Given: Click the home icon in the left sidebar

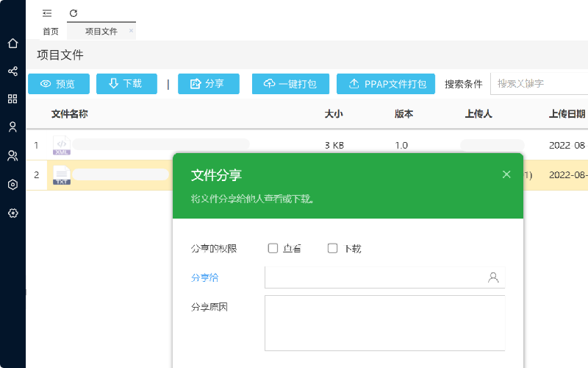Looking at the screenshot, I should 12,43.
